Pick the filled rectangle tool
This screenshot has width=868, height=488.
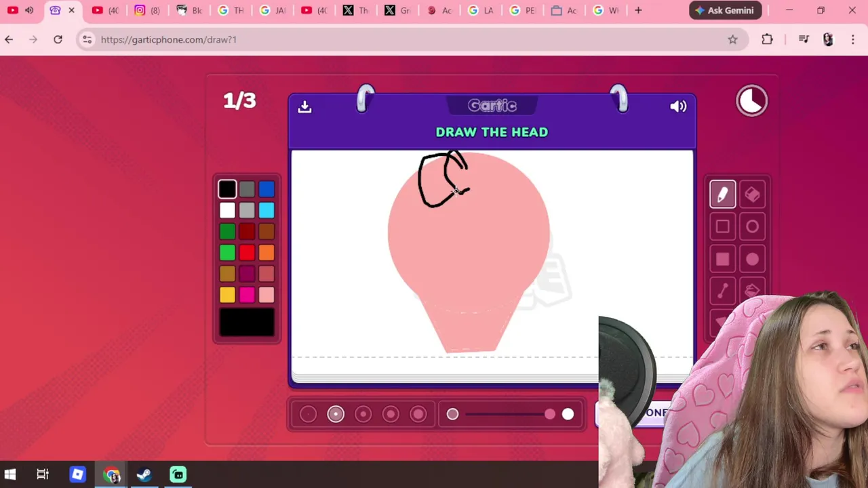coord(722,259)
